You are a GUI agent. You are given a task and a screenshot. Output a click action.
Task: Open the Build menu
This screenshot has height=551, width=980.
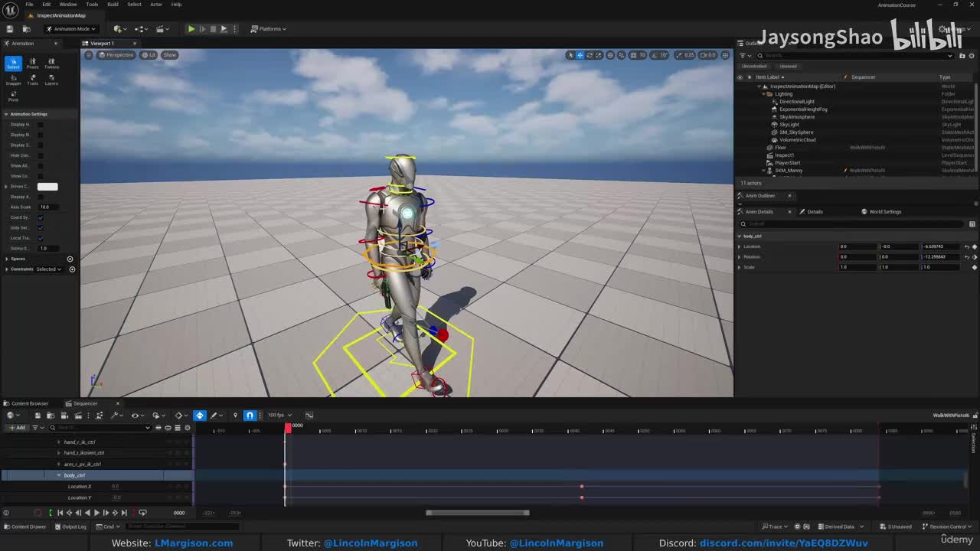click(113, 5)
